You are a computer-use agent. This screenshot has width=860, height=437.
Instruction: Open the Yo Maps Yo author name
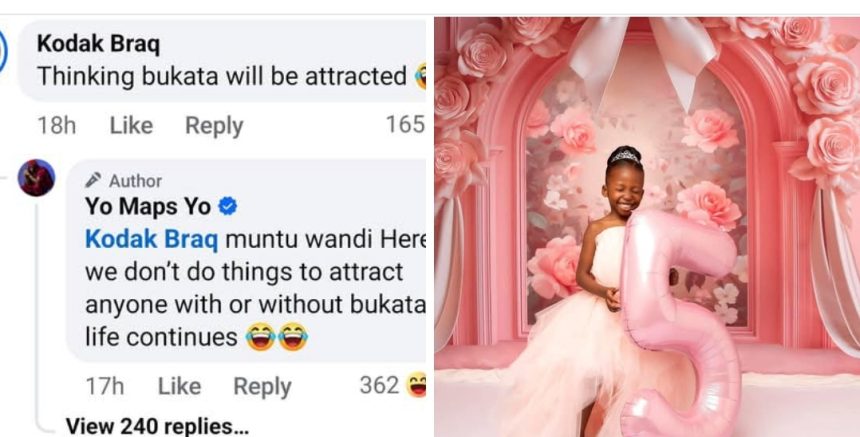(x=148, y=207)
